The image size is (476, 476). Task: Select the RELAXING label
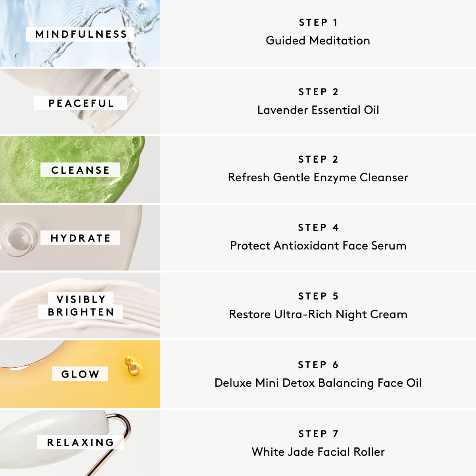tap(80, 442)
